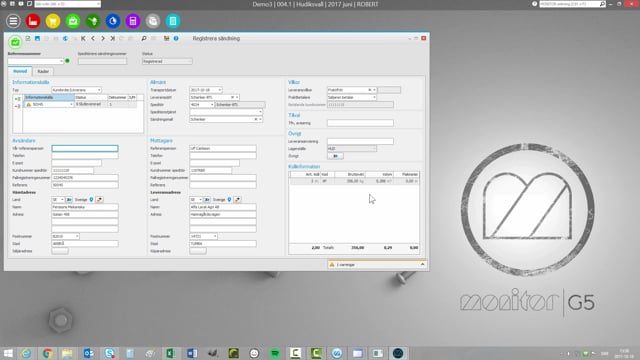
Task: Click edit address icon in Avsändare section
Action: 99,200
